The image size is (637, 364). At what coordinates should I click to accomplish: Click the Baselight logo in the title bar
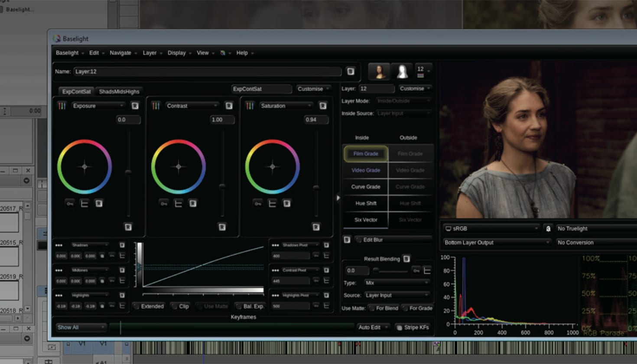point(56,39)
